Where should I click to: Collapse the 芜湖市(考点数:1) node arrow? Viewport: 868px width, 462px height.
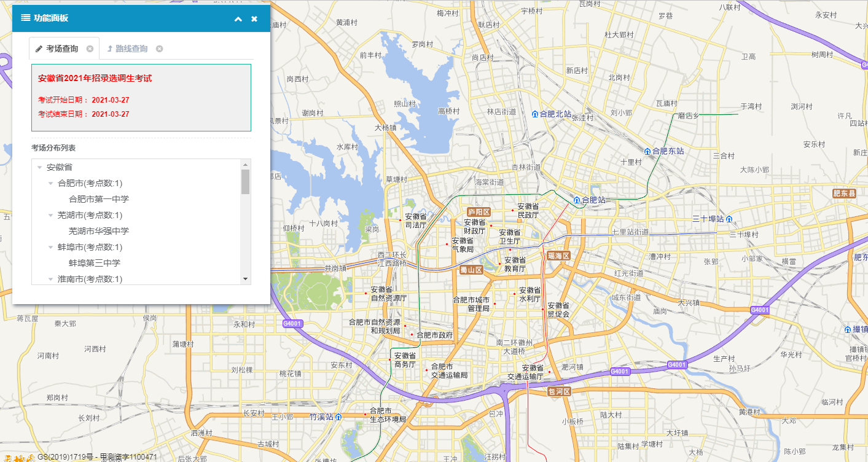click(50, 215)
